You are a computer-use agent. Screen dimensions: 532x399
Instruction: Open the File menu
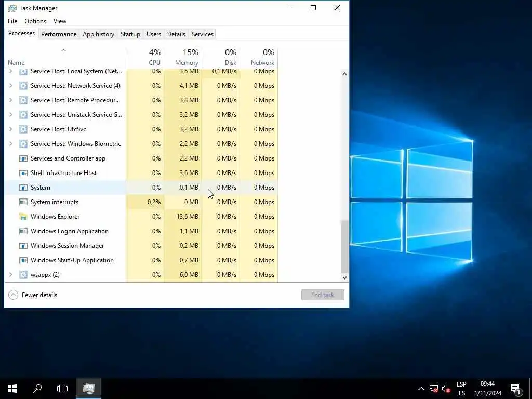click(x=12, y=21)
